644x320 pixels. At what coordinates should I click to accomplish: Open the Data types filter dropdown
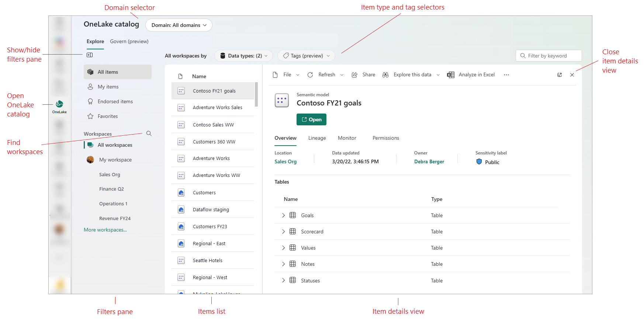coord(243,56)
